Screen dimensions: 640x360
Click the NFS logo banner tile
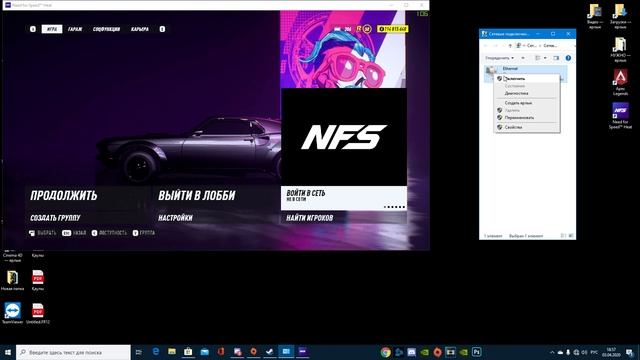344,137
